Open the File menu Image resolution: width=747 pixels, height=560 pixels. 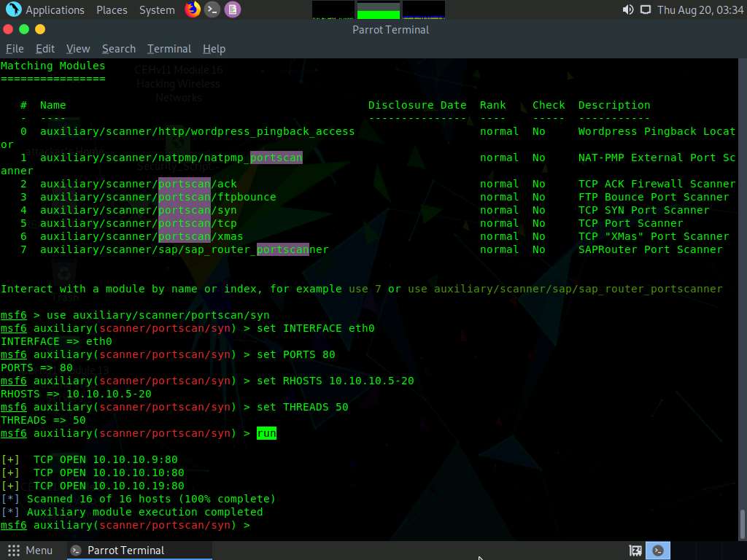pos(15,49)
